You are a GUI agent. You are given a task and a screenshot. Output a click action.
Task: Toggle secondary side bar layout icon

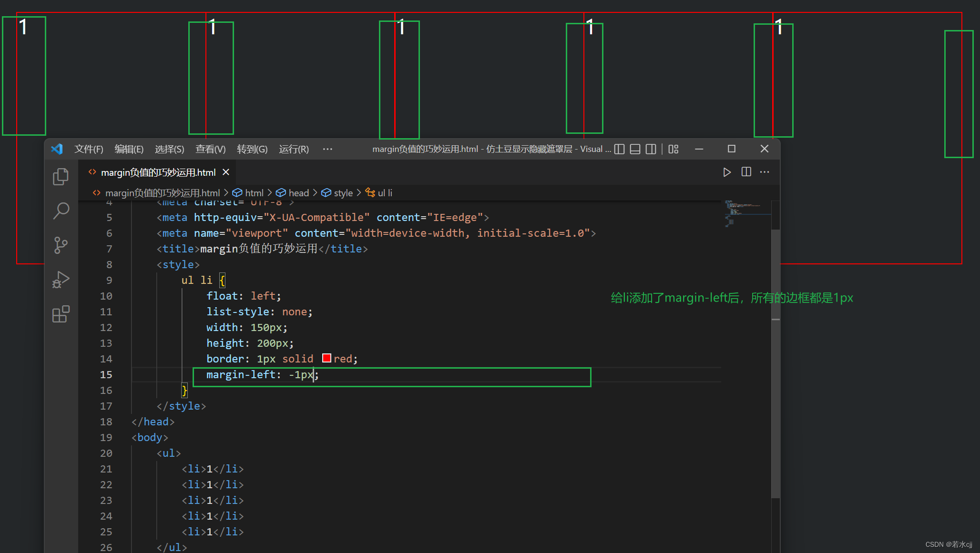pos(651,149)
